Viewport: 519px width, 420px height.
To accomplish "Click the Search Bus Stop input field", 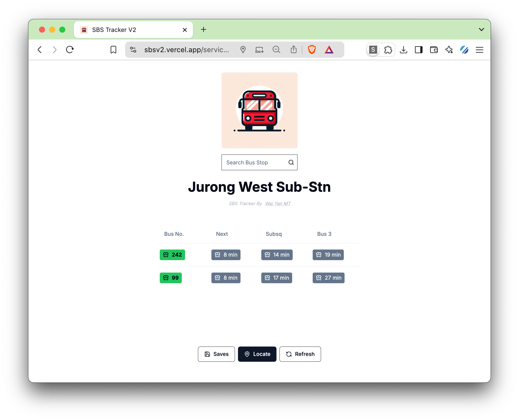I will pyautogui.click(x=259, y=162).
